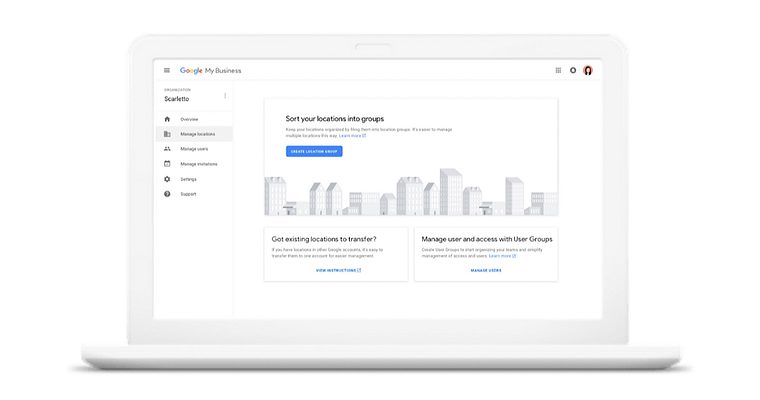Open the hamburger main menu
This screenshot has width=760, height=400.
click(x=167, y=70)
